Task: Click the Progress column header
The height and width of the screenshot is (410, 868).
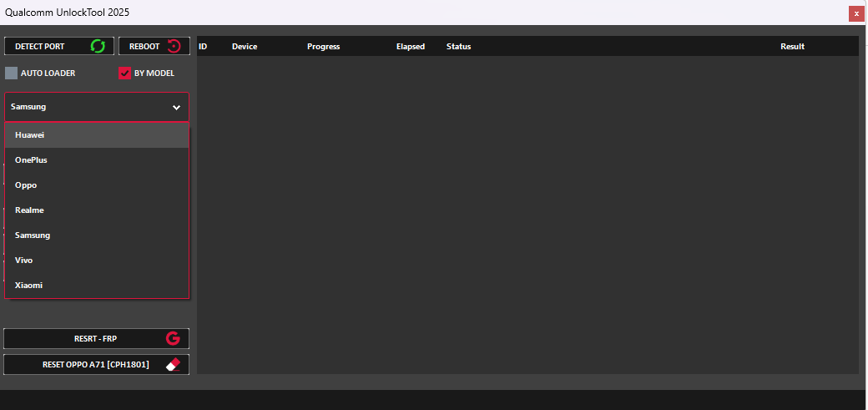Action: coord(323,47)
